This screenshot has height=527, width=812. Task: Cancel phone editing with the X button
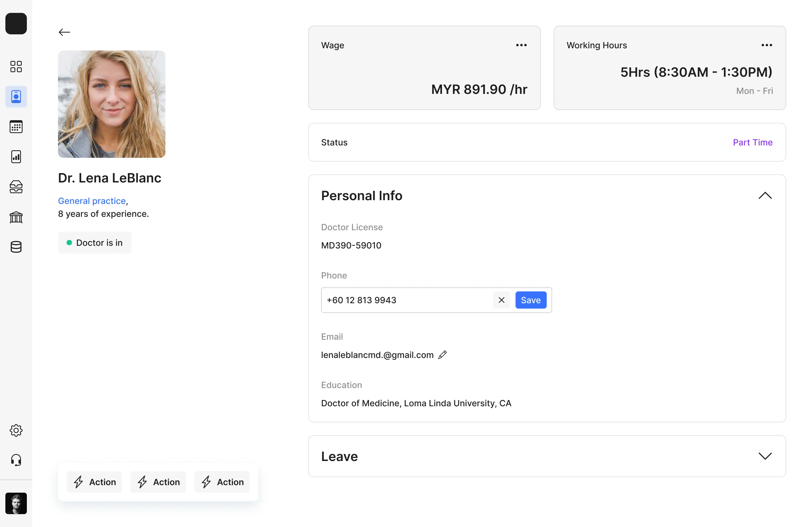(x=501, y=300)
